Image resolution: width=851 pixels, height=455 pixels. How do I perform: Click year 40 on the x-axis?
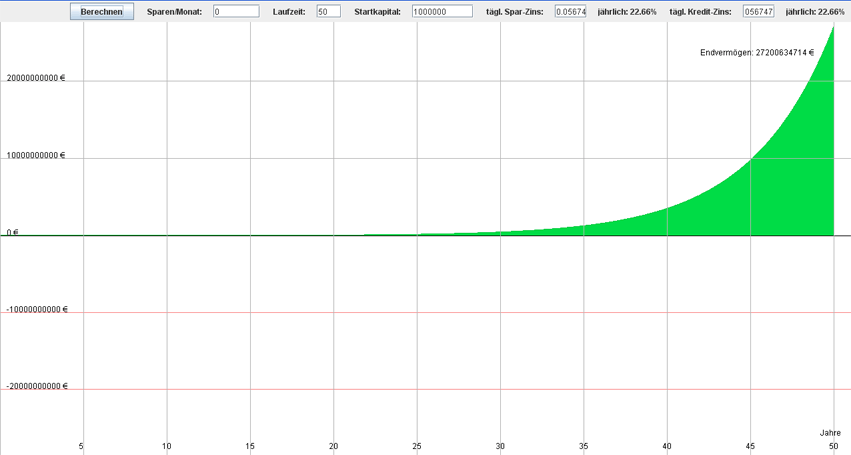[667, 446]
